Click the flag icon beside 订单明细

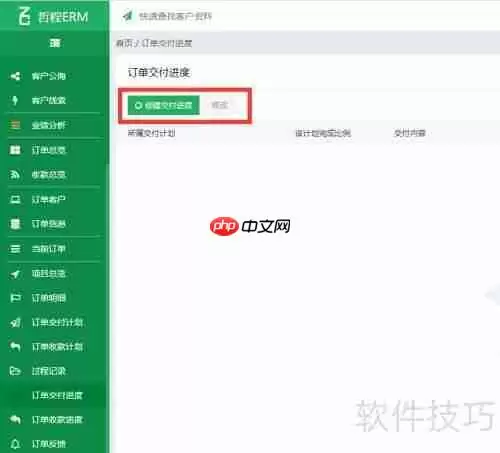[15, 298]
